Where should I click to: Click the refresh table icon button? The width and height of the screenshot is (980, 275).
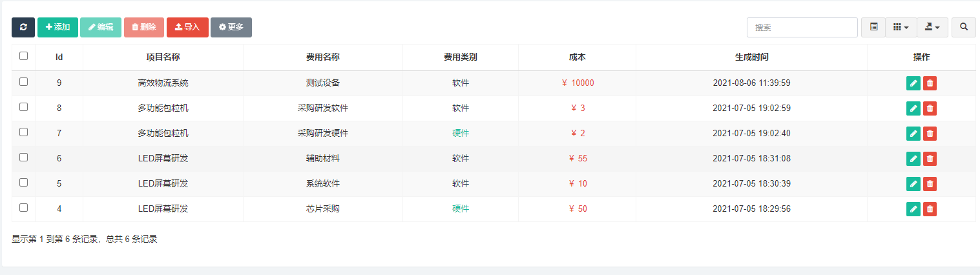23,27
